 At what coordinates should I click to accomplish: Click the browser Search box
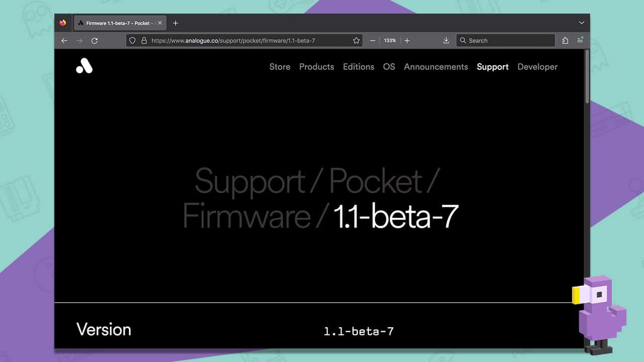pyautogui.click(x=506, y=41)
